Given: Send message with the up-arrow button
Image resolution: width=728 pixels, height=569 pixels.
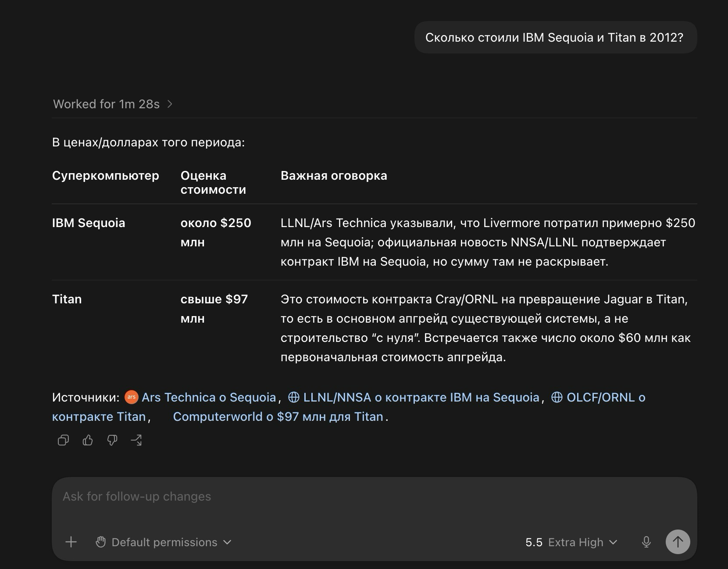Looking at the screenshot, I should 678,542.
